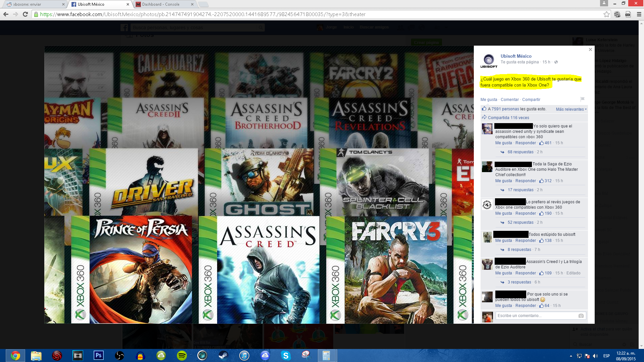
Task: View the 7591 personas who liked this
Action: coord(505,109)
